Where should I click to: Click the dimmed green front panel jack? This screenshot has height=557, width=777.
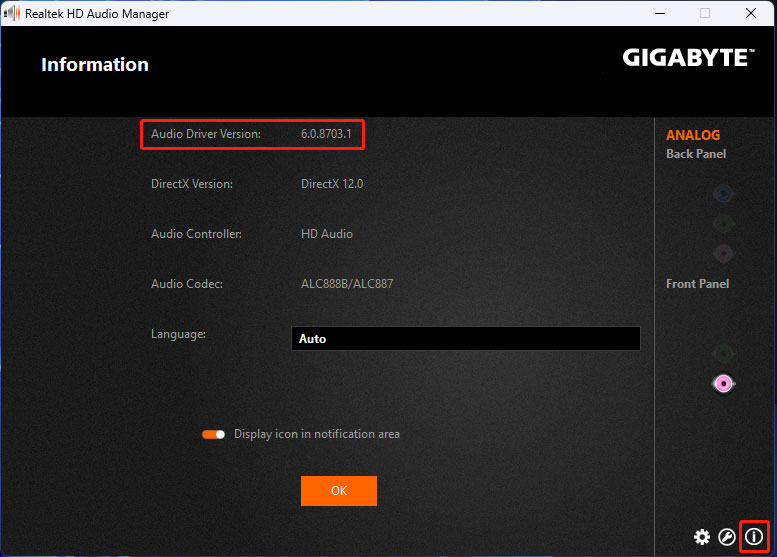(x=723, y=354)
